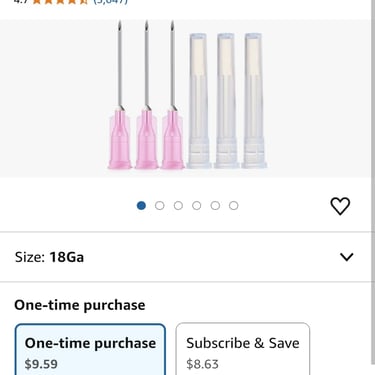This screenshot has height=375, width=375.
Task: Select the first filled carousel dot
Action: (x=141, y=206)
